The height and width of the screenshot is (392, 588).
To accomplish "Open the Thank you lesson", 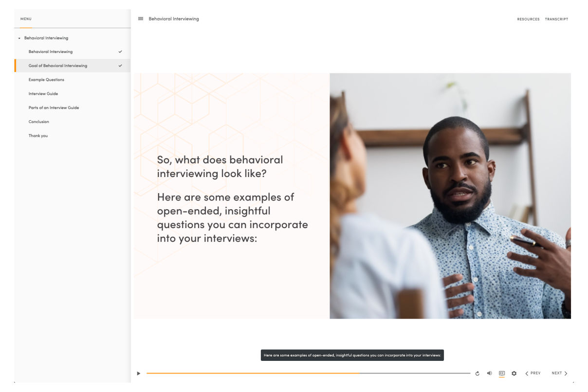I will click(73, 136).
